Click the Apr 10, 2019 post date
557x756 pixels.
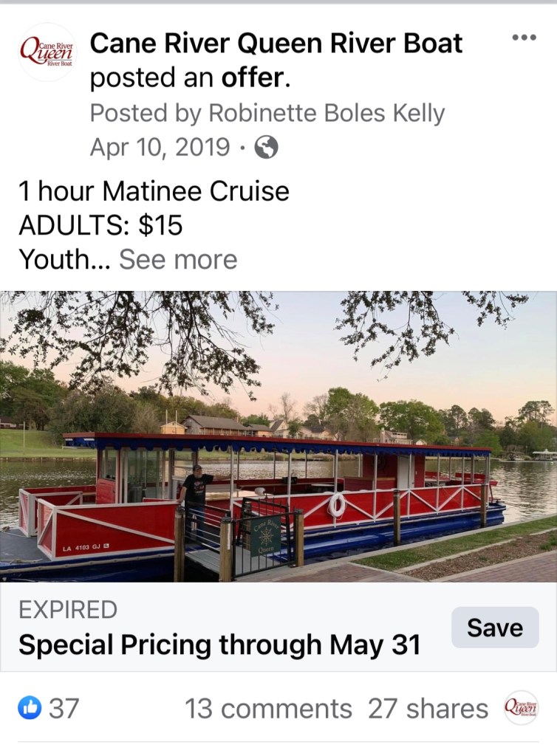[x=160, y=148]
